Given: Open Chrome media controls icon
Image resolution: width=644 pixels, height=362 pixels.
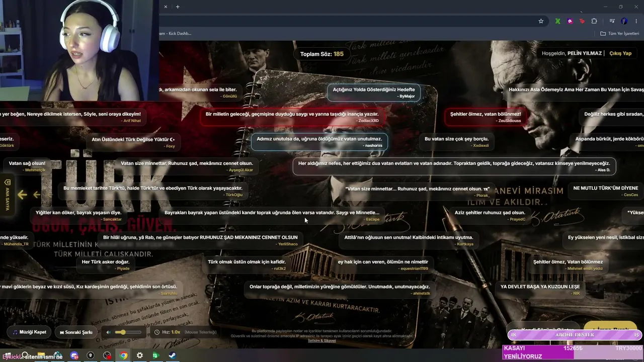Looking at the screenshot, I should tap(612, 21).
